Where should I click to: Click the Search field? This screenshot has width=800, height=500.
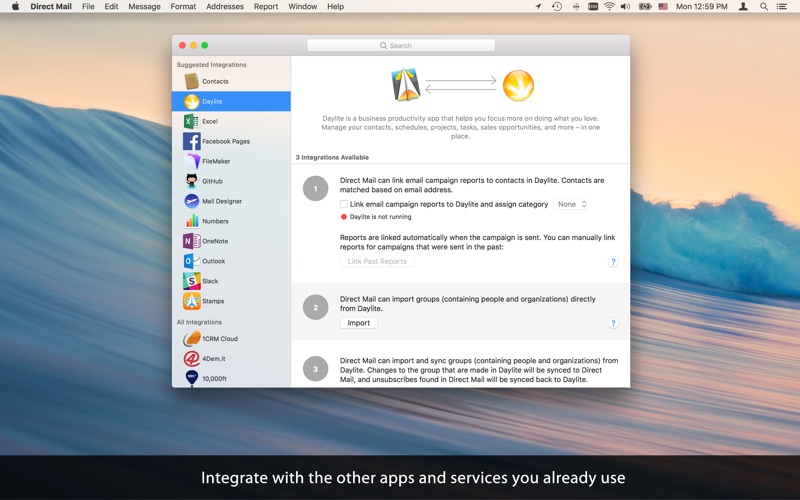(x=400, y=45)
